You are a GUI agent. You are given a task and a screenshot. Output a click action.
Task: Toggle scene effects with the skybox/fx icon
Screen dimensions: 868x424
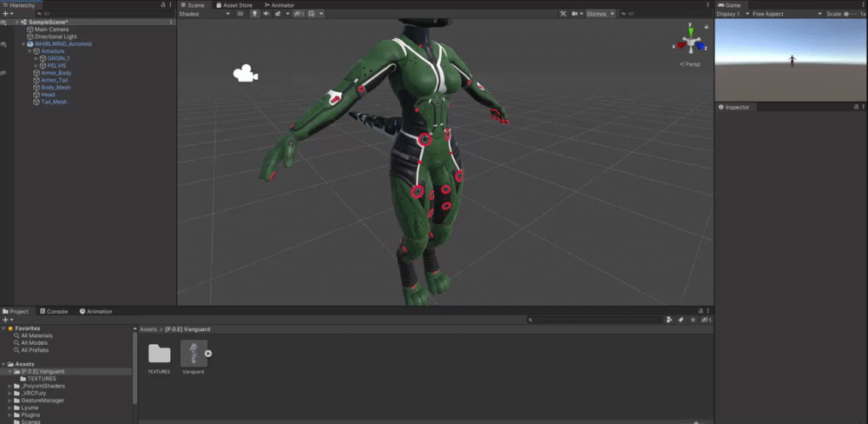pos(279,14)
